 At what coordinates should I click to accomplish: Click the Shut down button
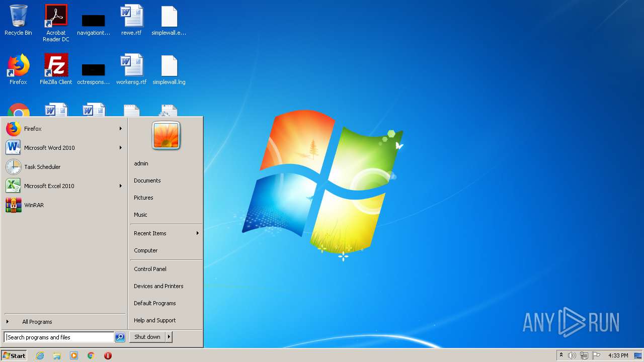(147, 337)
